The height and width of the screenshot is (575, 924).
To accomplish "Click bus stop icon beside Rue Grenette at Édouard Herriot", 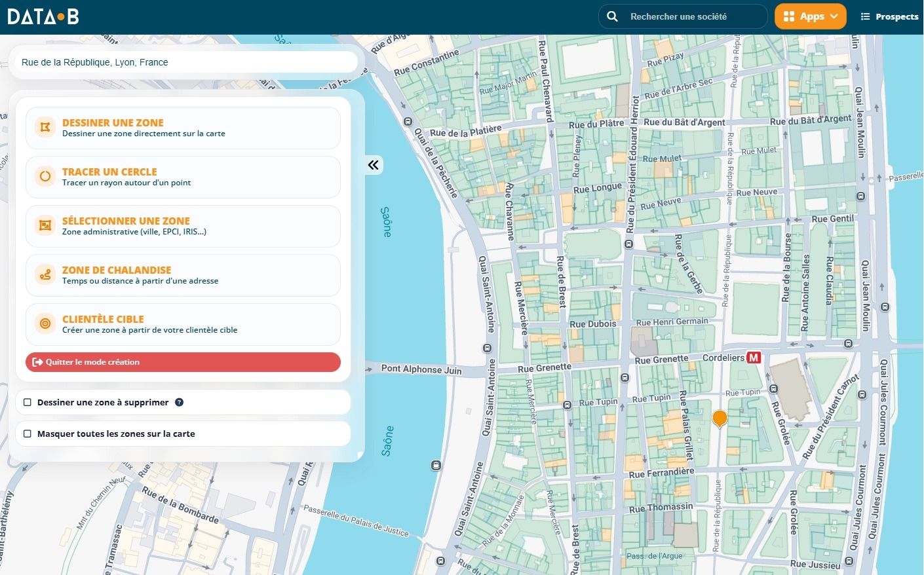I will [625, 378].
